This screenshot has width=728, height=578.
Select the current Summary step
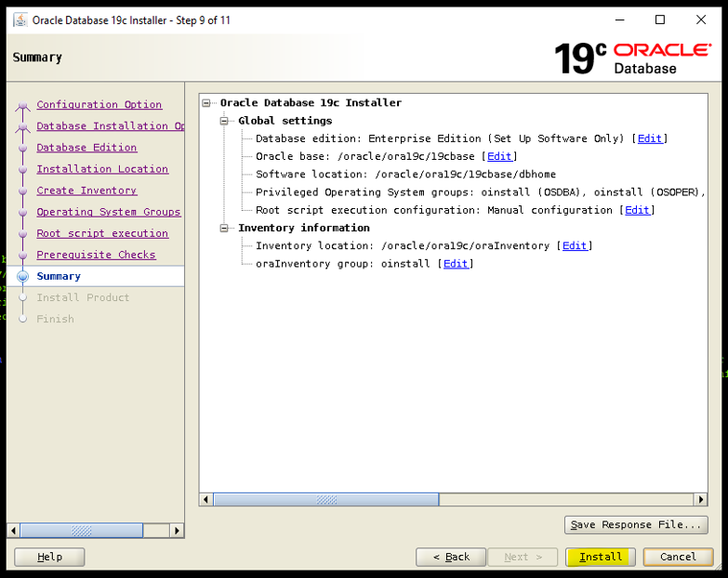59,276
